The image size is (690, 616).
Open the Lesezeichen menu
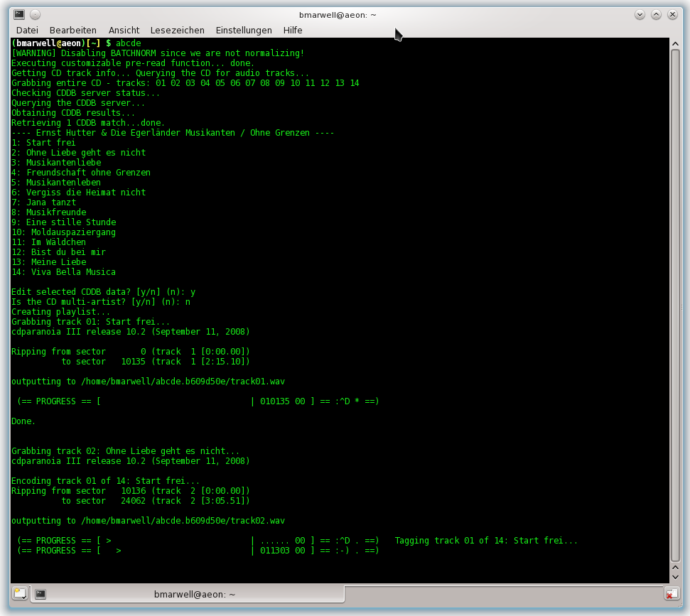[x=178, y=31]
